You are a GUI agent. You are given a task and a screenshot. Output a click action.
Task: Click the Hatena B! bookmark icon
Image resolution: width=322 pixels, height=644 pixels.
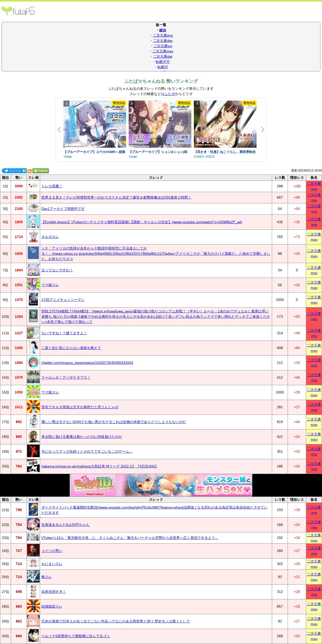click(x=24, y=171)
